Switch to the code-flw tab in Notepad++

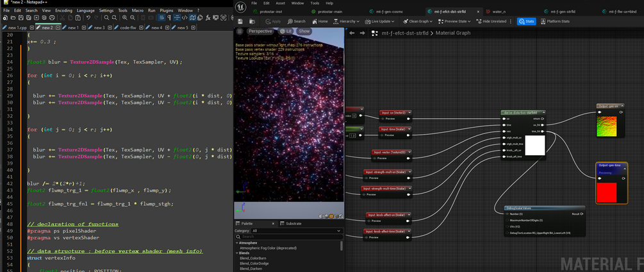pyautogui.click(x=128, y=28)
